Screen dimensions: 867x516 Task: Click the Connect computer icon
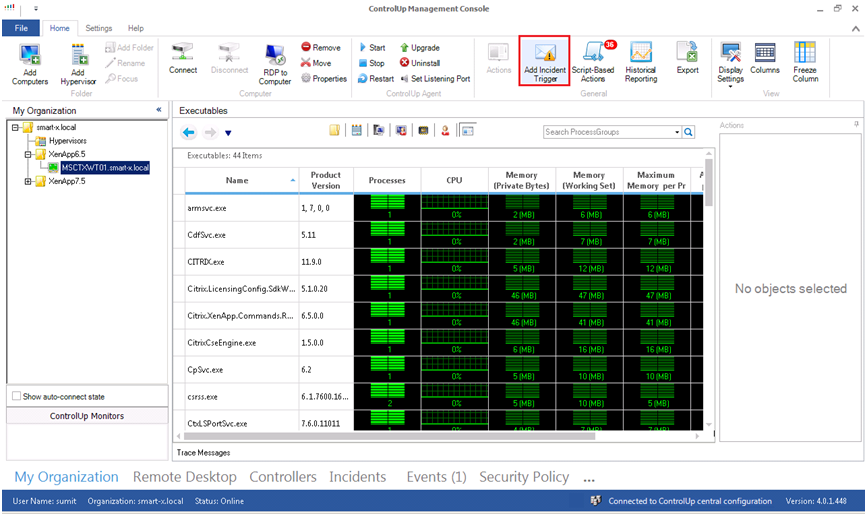183,59
